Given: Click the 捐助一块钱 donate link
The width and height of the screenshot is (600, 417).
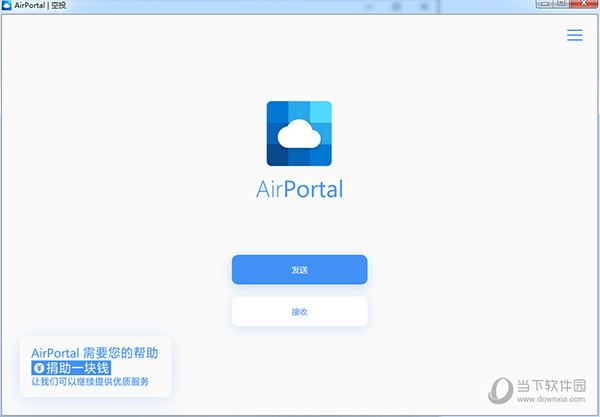Looking at the screenshot, I should point(71,368).
